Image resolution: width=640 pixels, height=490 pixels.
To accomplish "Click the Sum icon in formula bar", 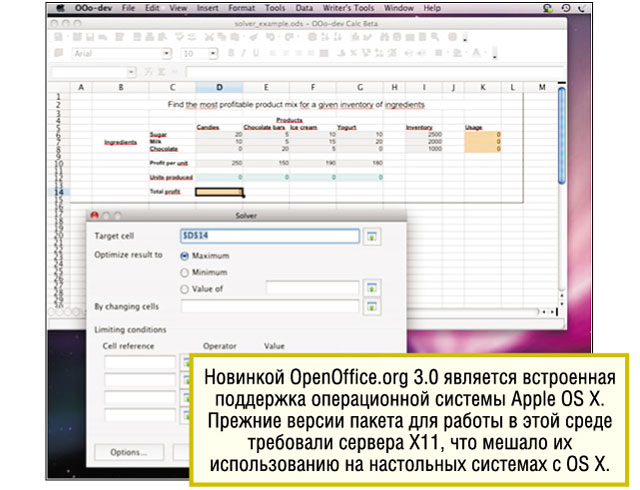I will (x=162, y=72).
